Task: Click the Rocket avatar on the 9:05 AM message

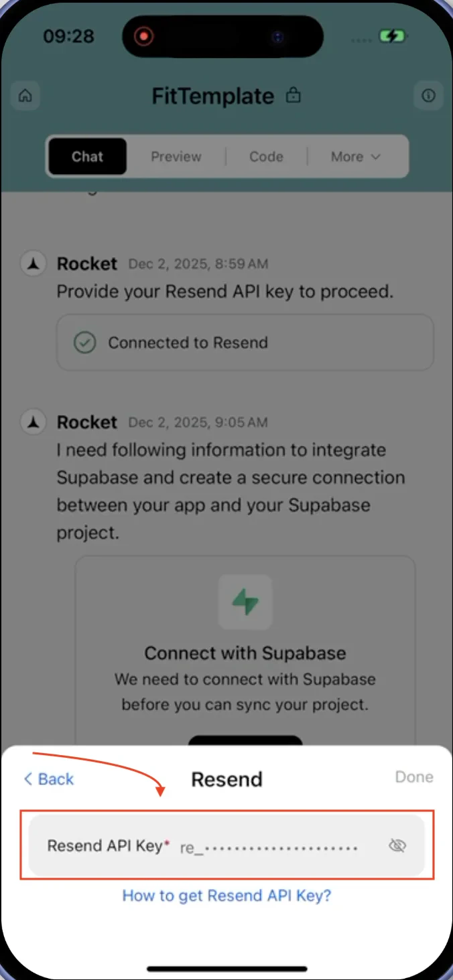Action: point(33,422)
